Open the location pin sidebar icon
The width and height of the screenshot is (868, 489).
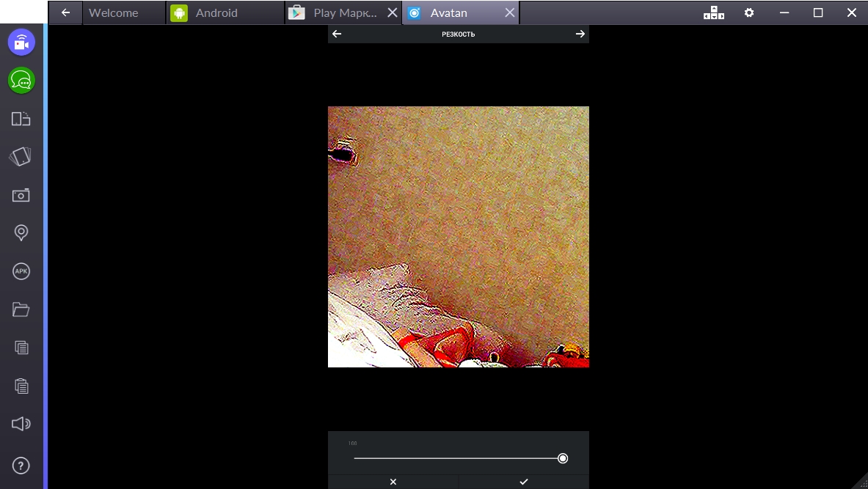click(21, 233)
